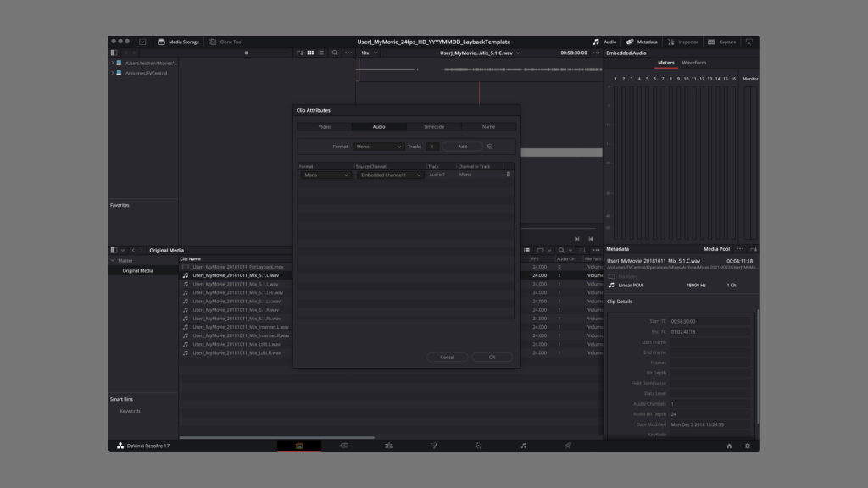The image size is (868, 488).
Task: Select clip UserJ_MyMovie_20181011_Mix_LtRt.R.wav
Action: 236,352
